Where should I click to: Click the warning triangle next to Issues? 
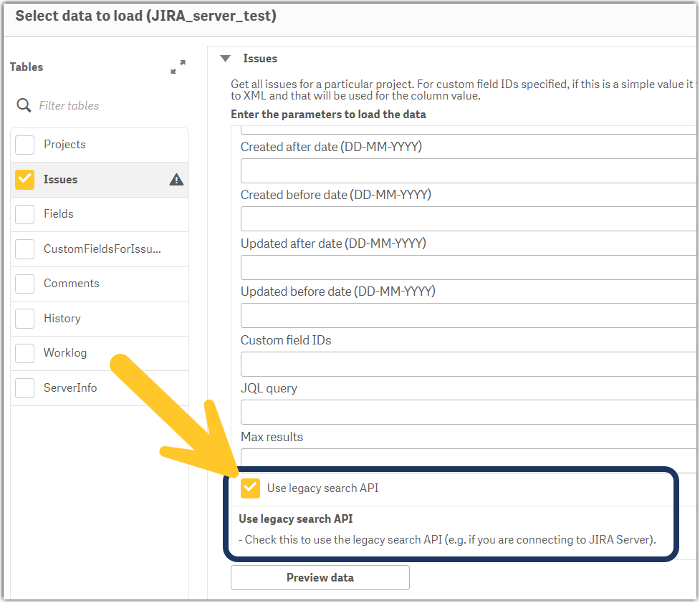(176, 180)
